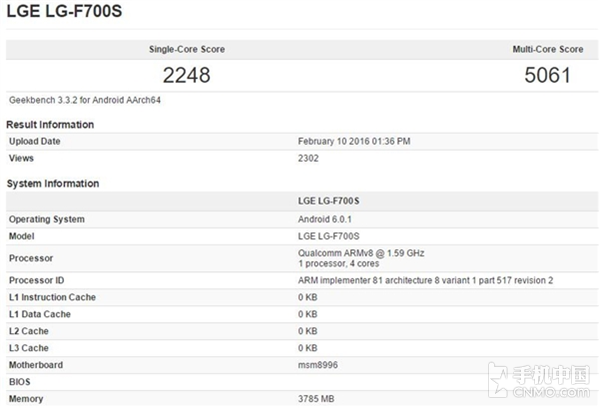Click the Model row label
Image resolution: width=600 pixels, height=408 pixels.
[22, 236]
